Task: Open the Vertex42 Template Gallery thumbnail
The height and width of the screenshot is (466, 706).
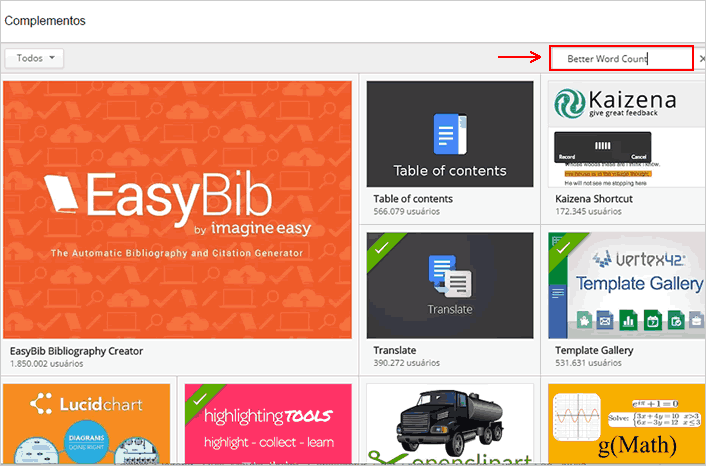Action: 627,285
